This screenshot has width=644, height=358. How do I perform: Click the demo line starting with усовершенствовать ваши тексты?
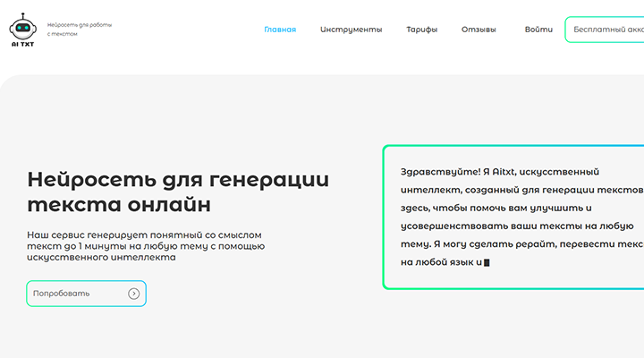(509, 226)
